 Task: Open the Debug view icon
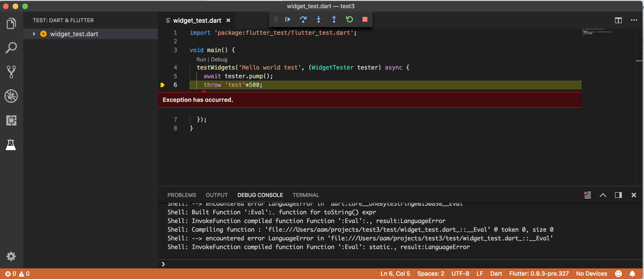pyautogui.click(x=11, y=96)
